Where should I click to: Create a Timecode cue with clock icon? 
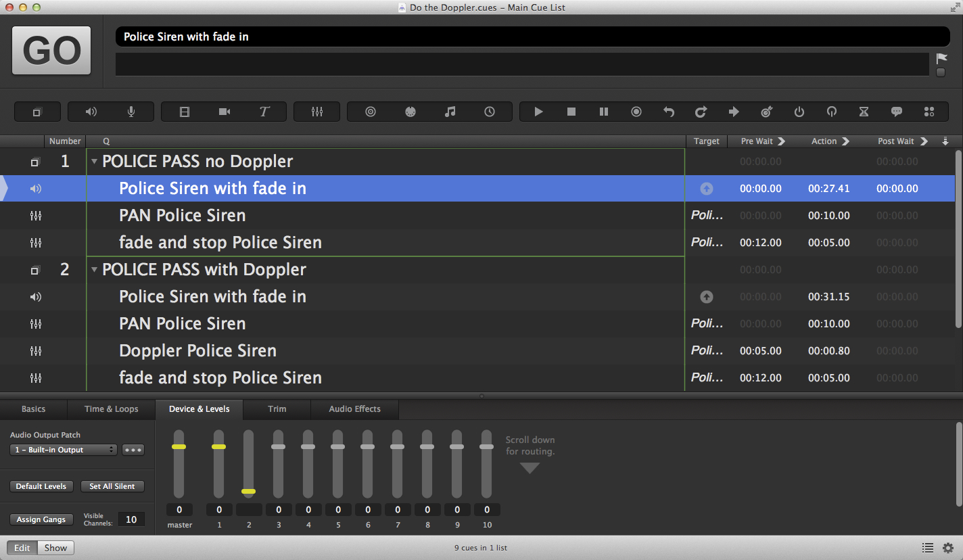coord(490,112)
